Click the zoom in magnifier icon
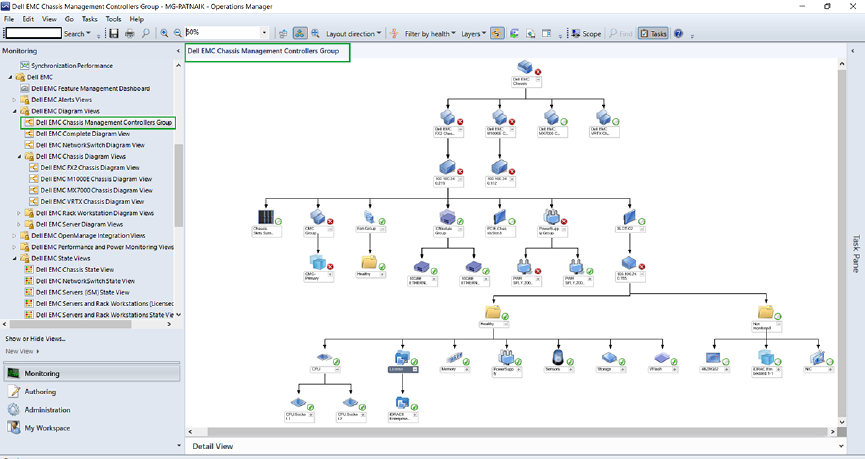865x459 pixels. [165, 34]
